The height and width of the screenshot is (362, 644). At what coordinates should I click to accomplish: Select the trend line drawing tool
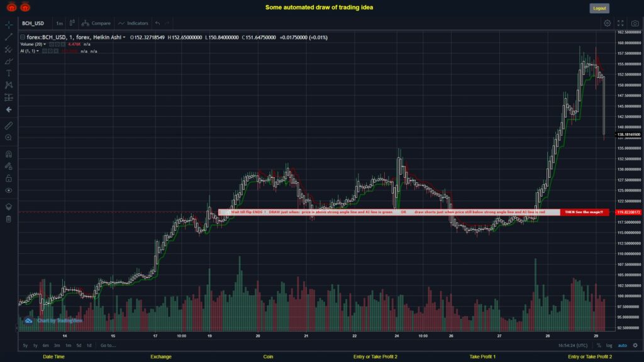coord(9,37)
